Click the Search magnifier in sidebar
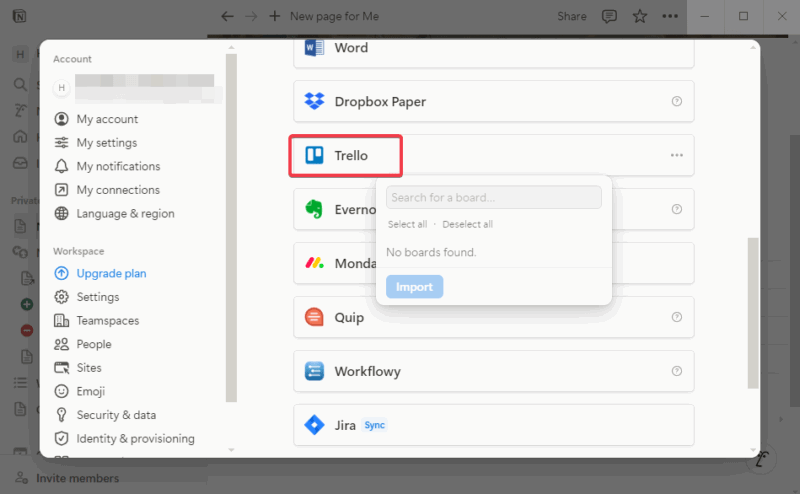 20,84
